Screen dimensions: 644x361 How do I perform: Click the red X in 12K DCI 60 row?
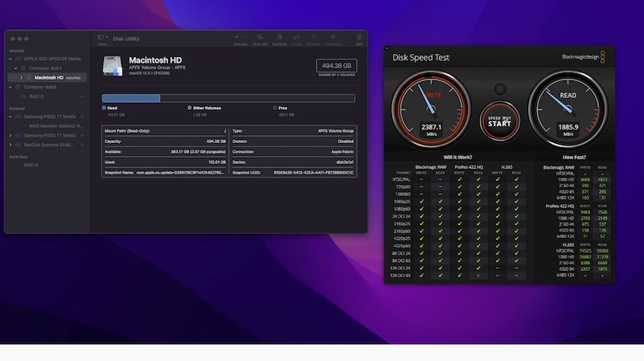(478, 275)
